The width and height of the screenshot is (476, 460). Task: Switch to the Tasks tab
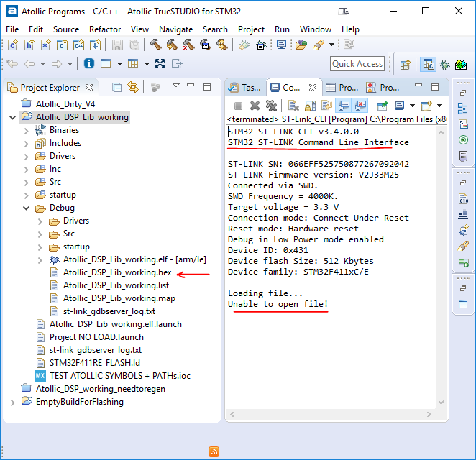pyautogui.click(x=246, y=88)
